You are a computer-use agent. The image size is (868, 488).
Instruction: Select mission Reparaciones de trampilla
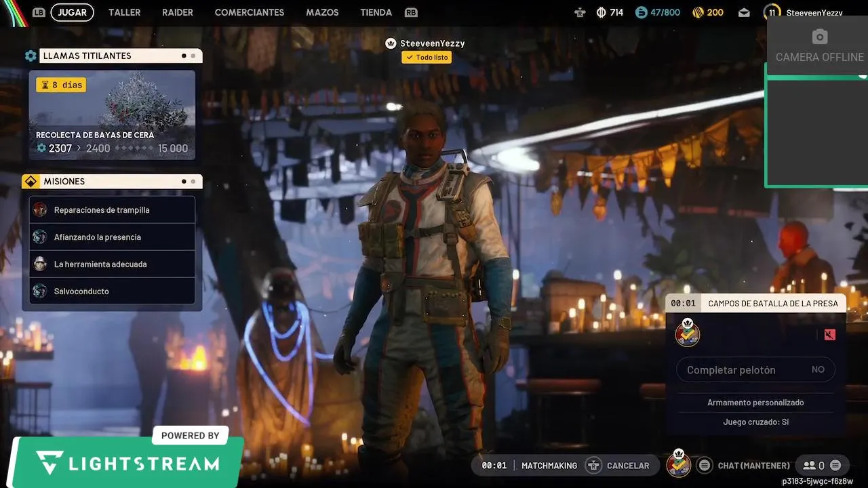click(x=112, y=210)
